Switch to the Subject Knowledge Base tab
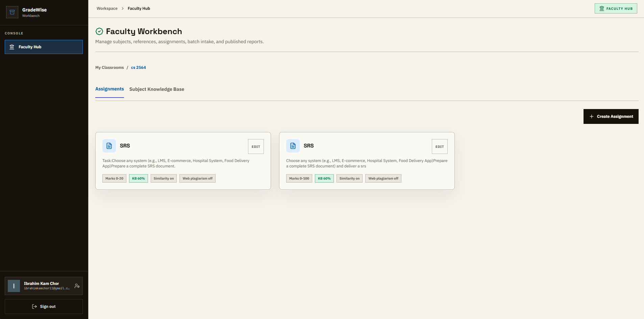 (x=157, y=89)
